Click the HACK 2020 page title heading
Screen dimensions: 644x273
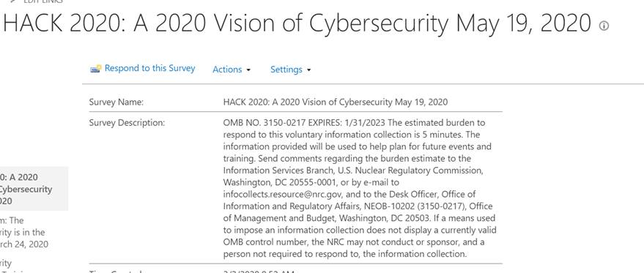297,23
